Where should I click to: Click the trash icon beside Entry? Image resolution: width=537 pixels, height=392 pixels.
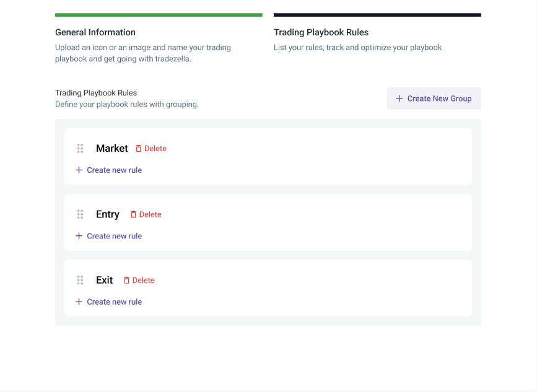132,214
